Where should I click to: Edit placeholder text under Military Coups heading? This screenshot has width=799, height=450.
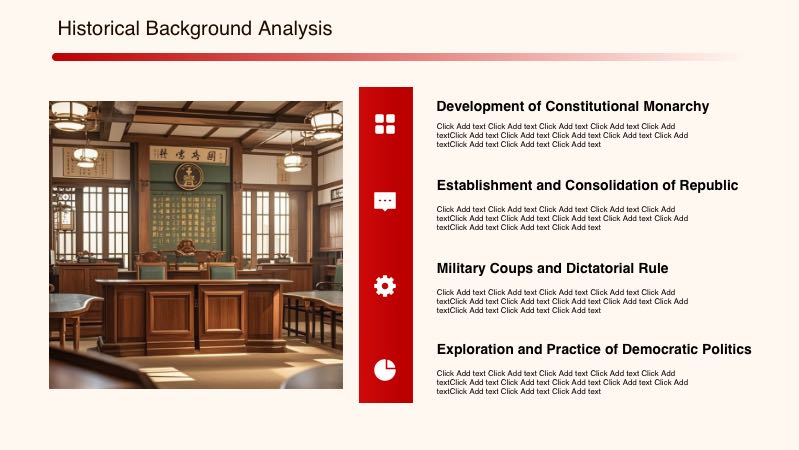click(562, 301)
